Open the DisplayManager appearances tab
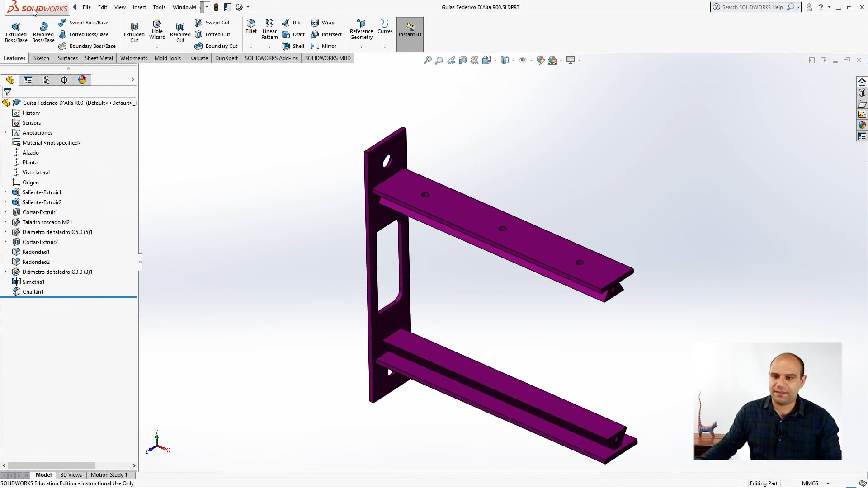The height and width of the screenshot is (488, 868). coord(82,80)
